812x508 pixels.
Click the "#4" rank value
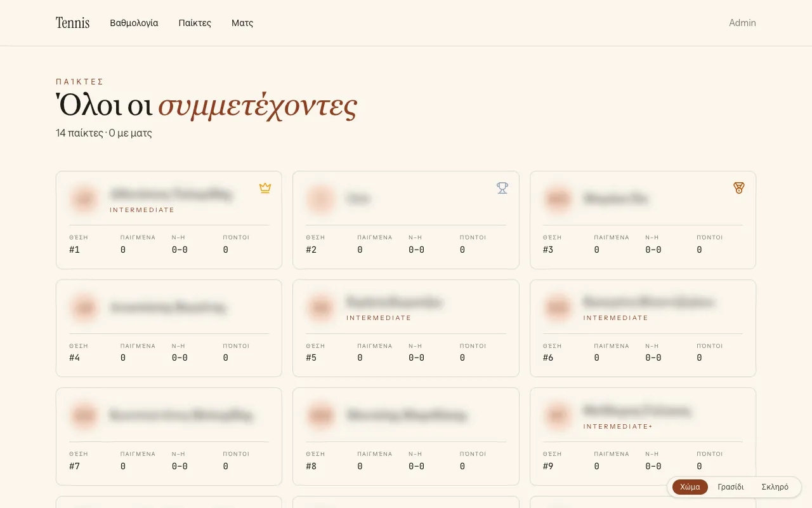coord(75,358)
